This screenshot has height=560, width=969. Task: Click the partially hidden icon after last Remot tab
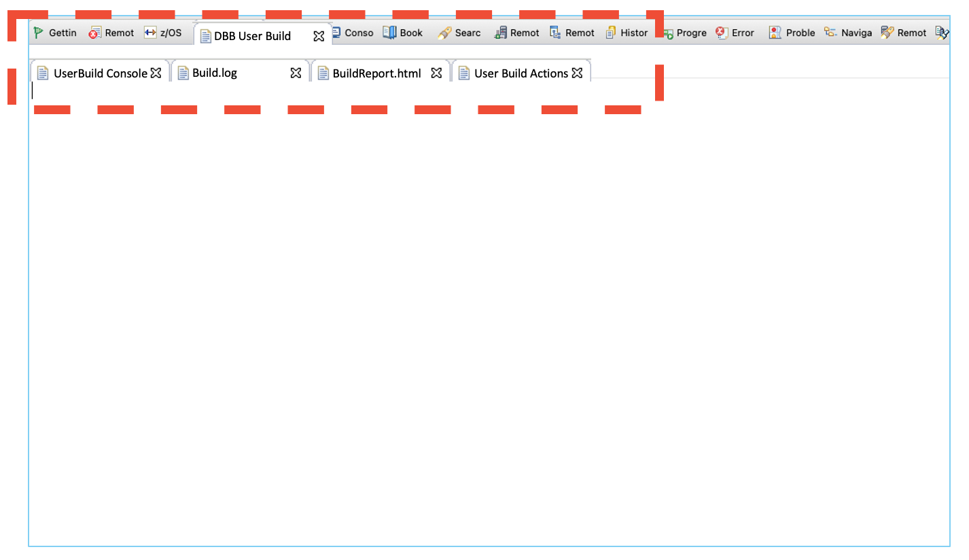pos(941,33)
